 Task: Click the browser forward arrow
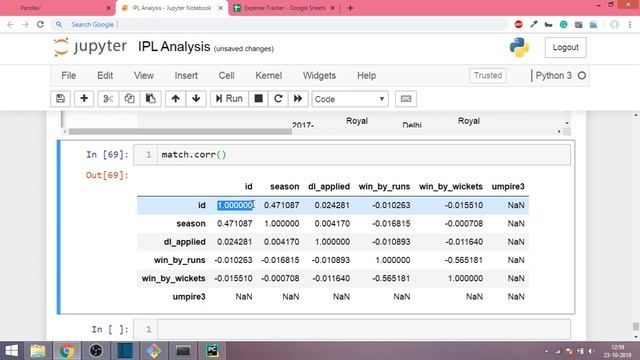pyautogui.click(x=25, y=24)
